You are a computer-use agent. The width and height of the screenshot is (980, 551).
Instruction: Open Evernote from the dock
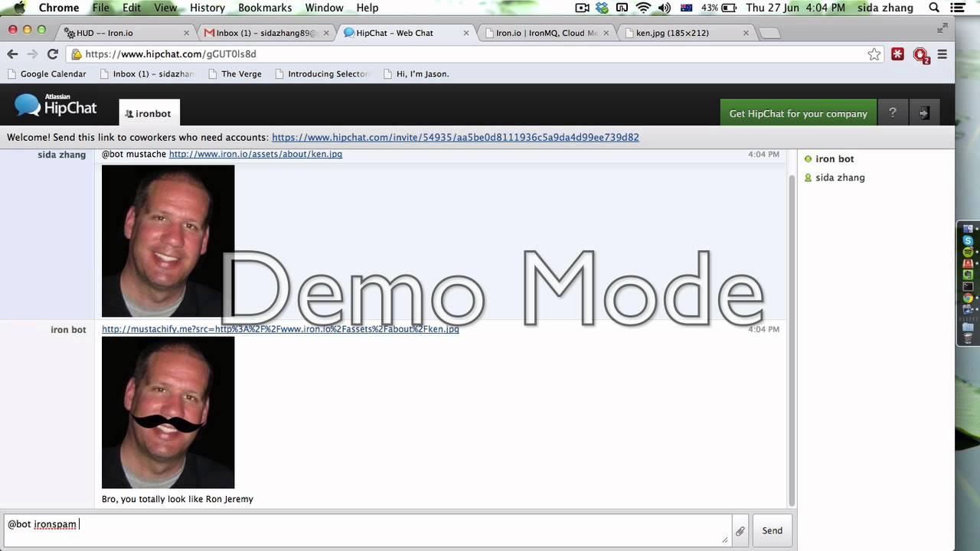[x=968, y=275]
